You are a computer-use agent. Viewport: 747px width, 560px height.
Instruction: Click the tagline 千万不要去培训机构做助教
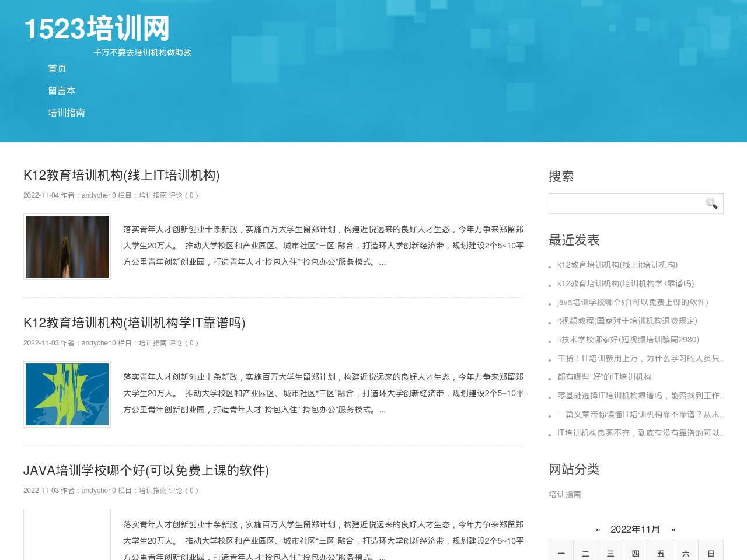(x=142, y=52)
